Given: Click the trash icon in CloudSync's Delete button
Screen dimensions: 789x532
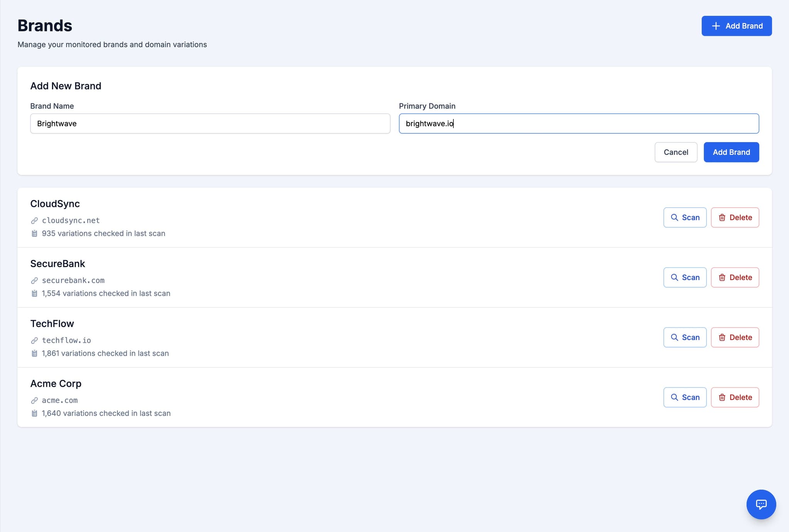Looking at the screenshot, I should coord(722,217).
